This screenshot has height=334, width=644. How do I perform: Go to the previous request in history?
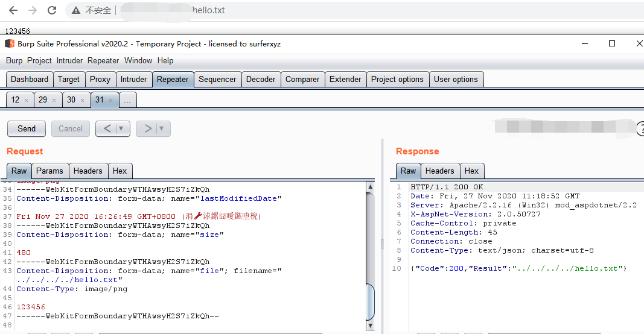(x=107, y=129)
